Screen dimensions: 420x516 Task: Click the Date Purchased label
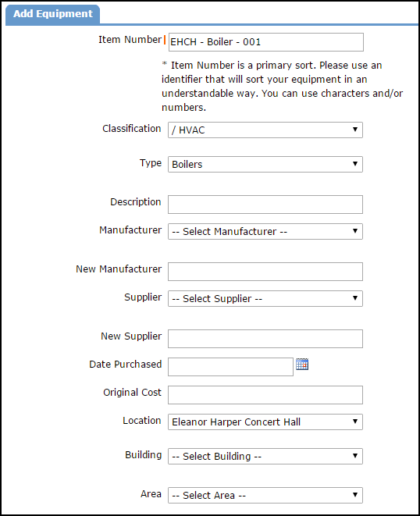(126, 365)
